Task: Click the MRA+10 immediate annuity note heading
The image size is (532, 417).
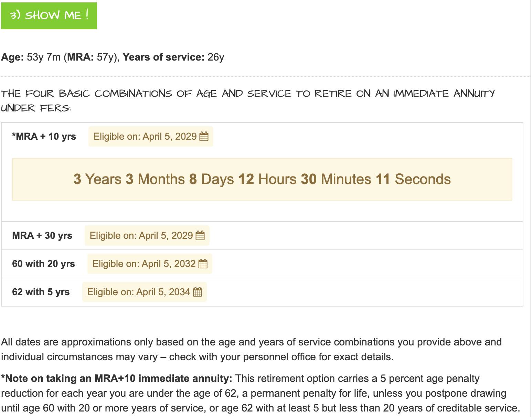Action: pos(117,378)
